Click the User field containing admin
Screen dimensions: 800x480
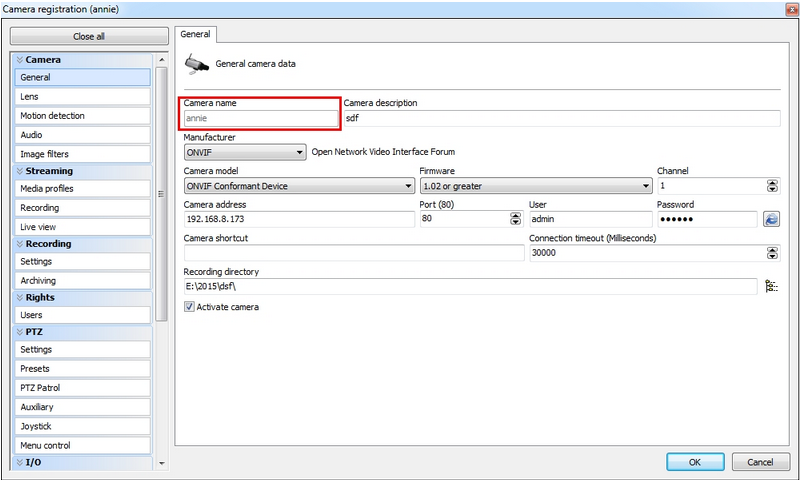pyautogui.click(x=590, y=219)
